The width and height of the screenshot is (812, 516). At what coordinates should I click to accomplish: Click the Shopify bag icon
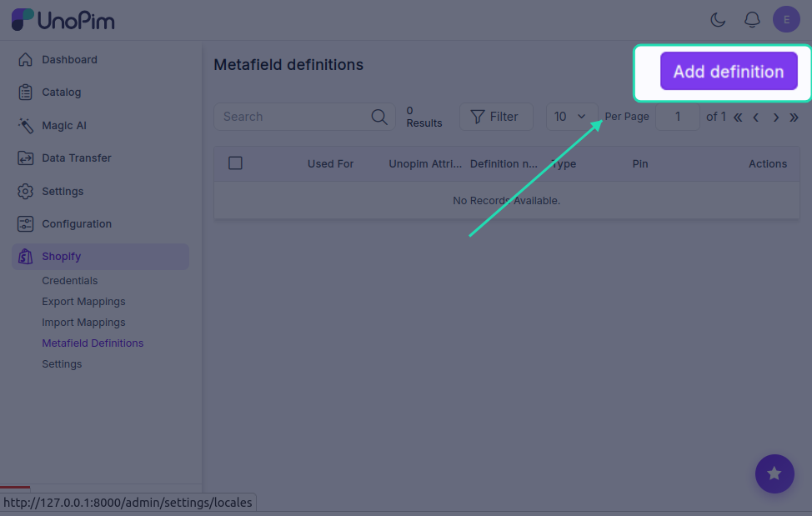(25, 256)
